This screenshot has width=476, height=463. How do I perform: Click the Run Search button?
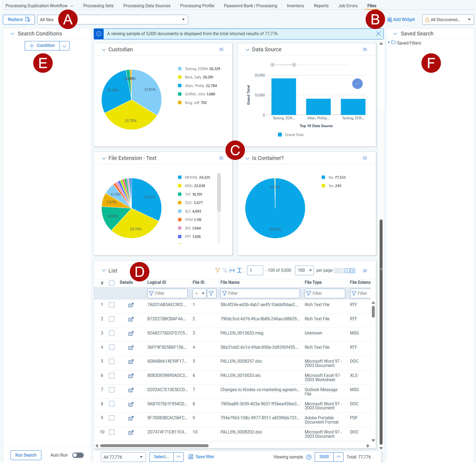[26, 455]
